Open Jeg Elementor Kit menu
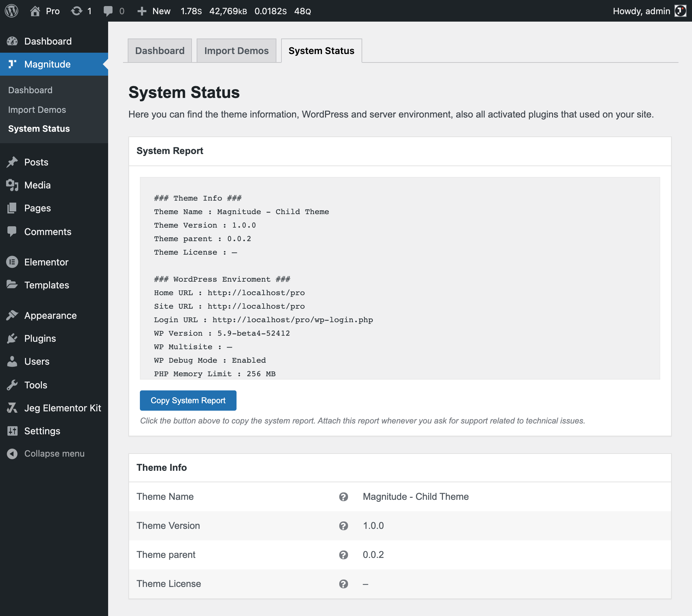The width and height of the screenshot is (692, 616). 62,408
